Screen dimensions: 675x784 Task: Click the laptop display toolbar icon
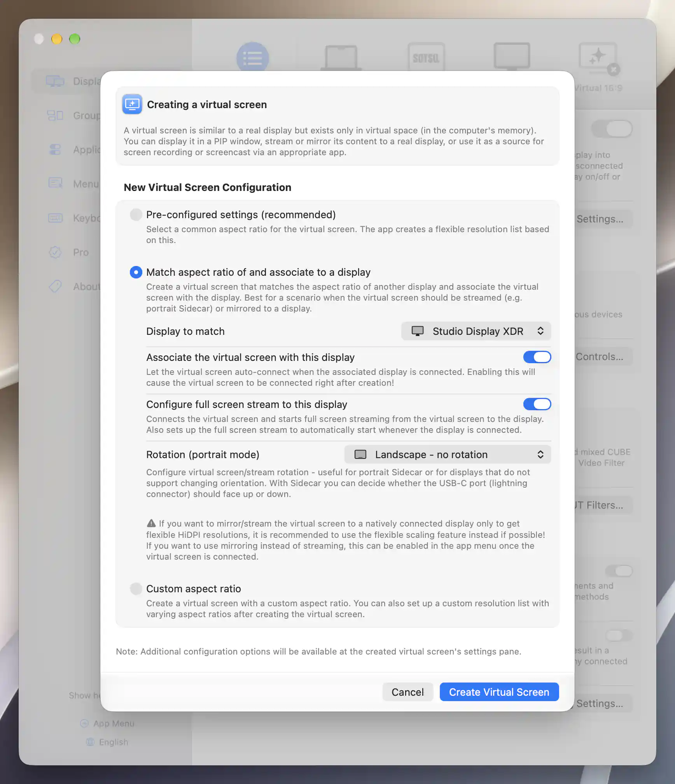[x=341, y=57]
